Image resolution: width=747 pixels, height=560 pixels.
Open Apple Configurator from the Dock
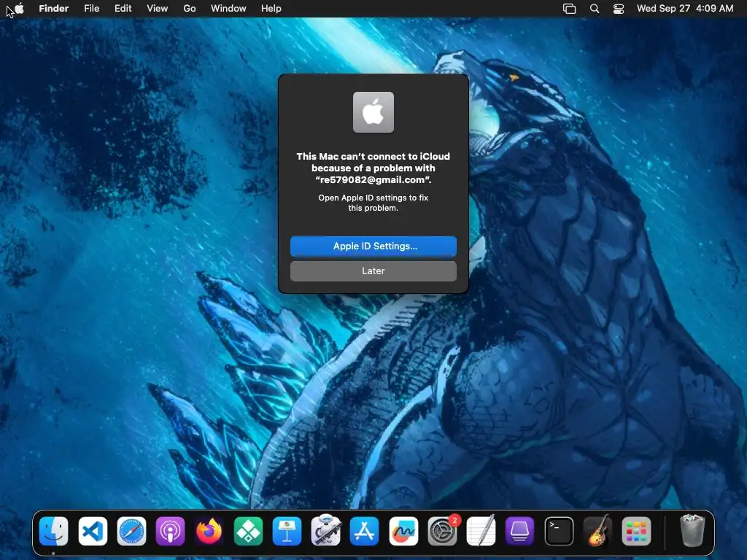(x=519, y=531)
